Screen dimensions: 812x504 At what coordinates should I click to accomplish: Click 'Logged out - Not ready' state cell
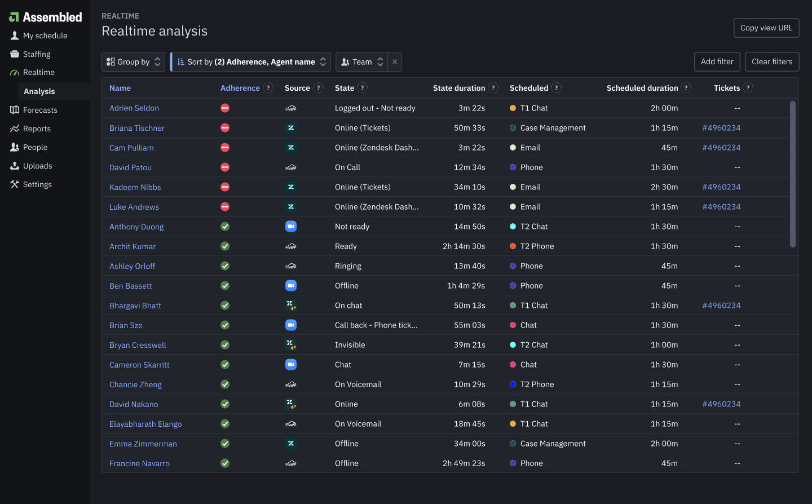(375, 108)
